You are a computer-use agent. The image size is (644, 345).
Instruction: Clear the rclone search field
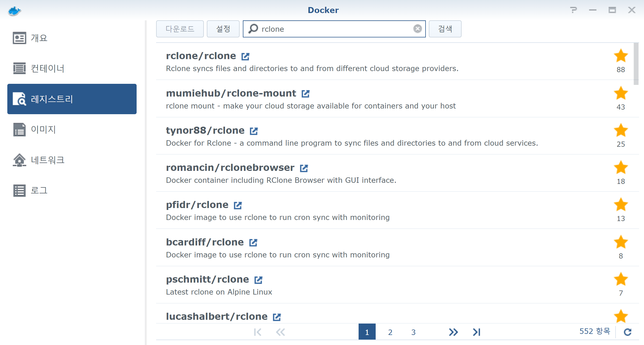coord(417,29)
